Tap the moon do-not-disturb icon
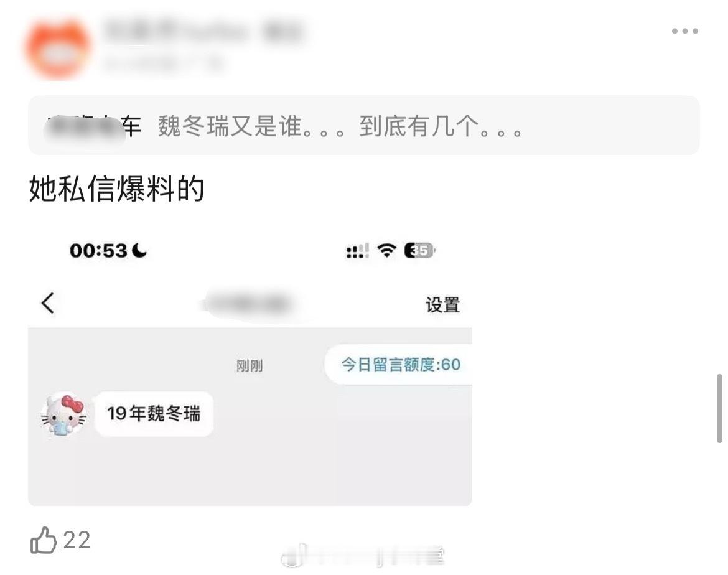Screen dimensions: 728x575 pos(139,251)
